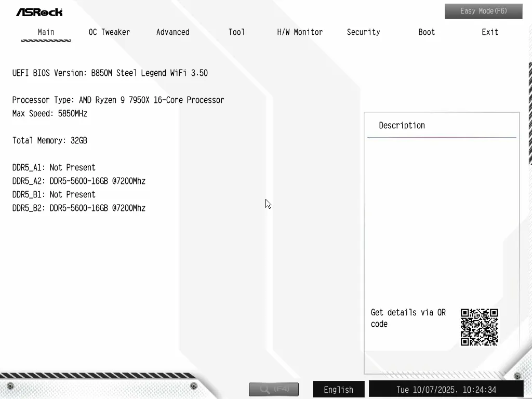The height and width of the screenshot is (399, 532).
Task: Open the Tool tab
Action: tap(236, 32)
